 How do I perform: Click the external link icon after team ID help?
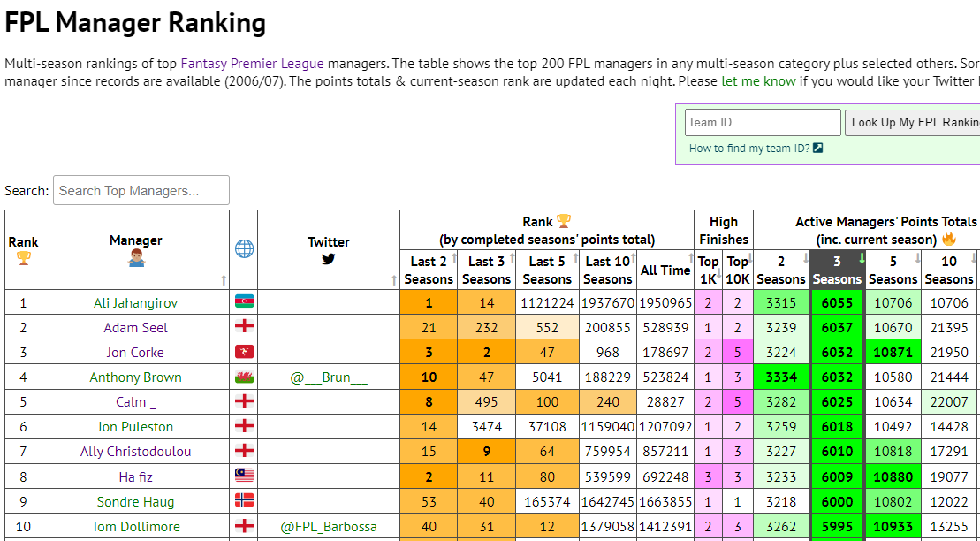click(817, 149)
